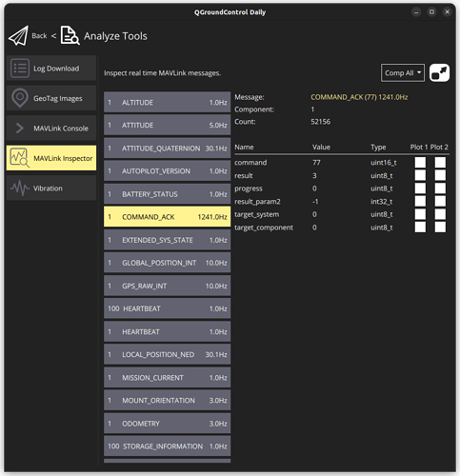Switch to the Vibration tab
This screenshot has width=460, height=476.
tap(51, 188)
